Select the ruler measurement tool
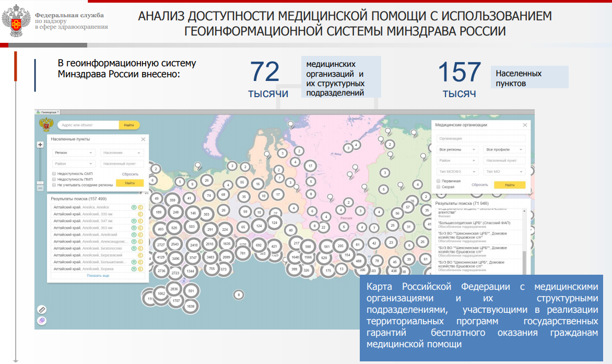The width and height of the screenshot is (612, 364). coord(42,309)
